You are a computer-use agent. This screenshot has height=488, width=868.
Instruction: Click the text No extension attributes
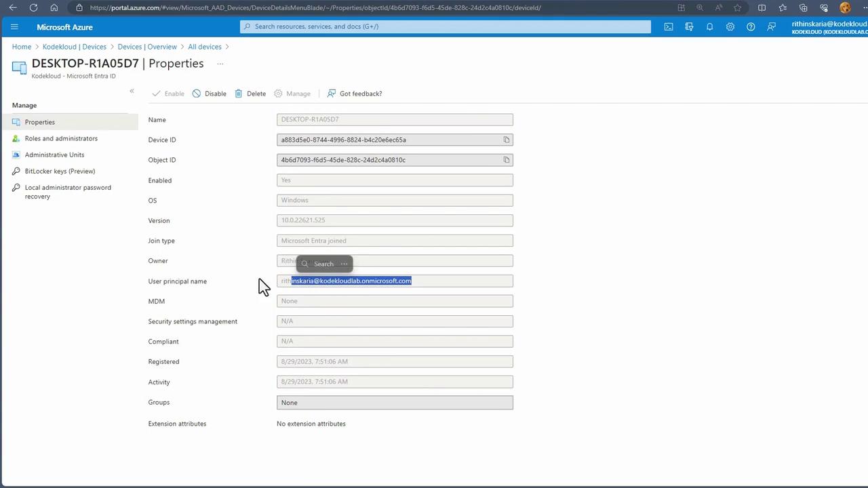[x=311, y=424]
